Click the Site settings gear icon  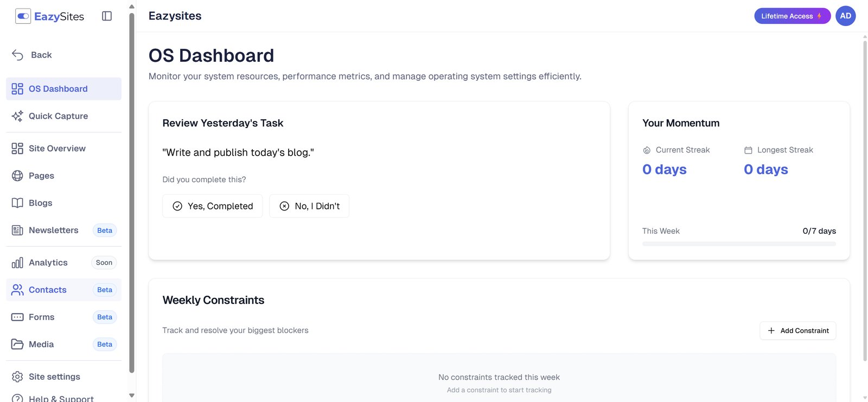[17, 377]
